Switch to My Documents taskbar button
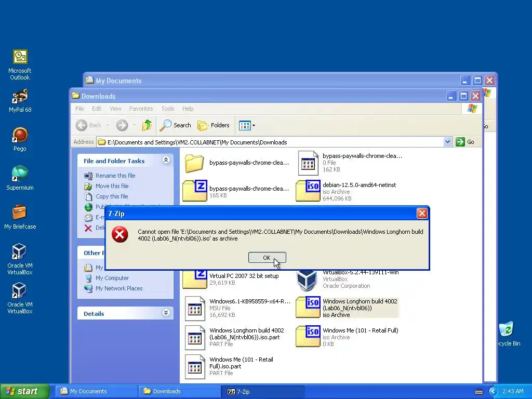This screenshot has width=532, height=399. (x=96, y=391)
